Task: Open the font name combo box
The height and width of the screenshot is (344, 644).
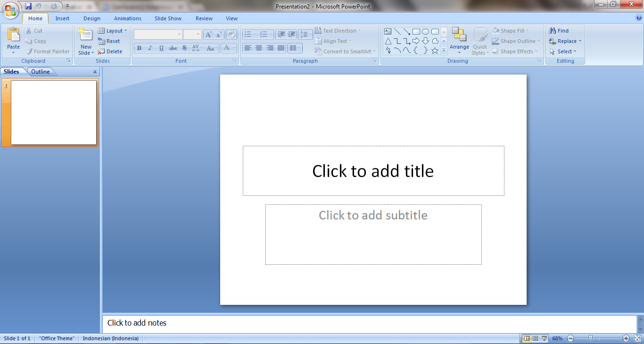Action: [x=158, y=34]
